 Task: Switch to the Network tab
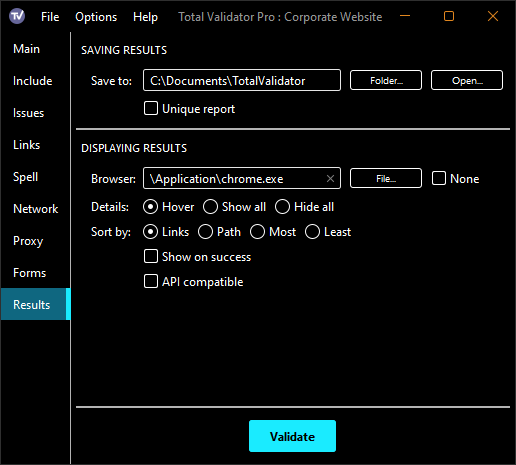35,209
